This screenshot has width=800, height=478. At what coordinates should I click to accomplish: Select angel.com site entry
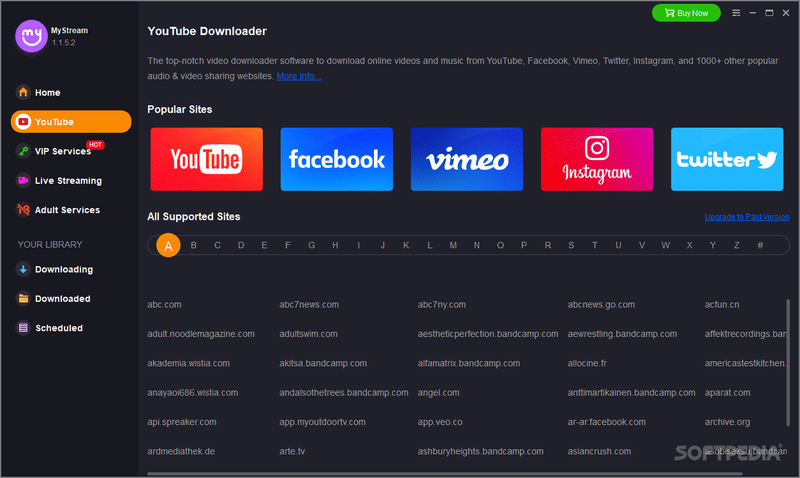coord(438,393)
